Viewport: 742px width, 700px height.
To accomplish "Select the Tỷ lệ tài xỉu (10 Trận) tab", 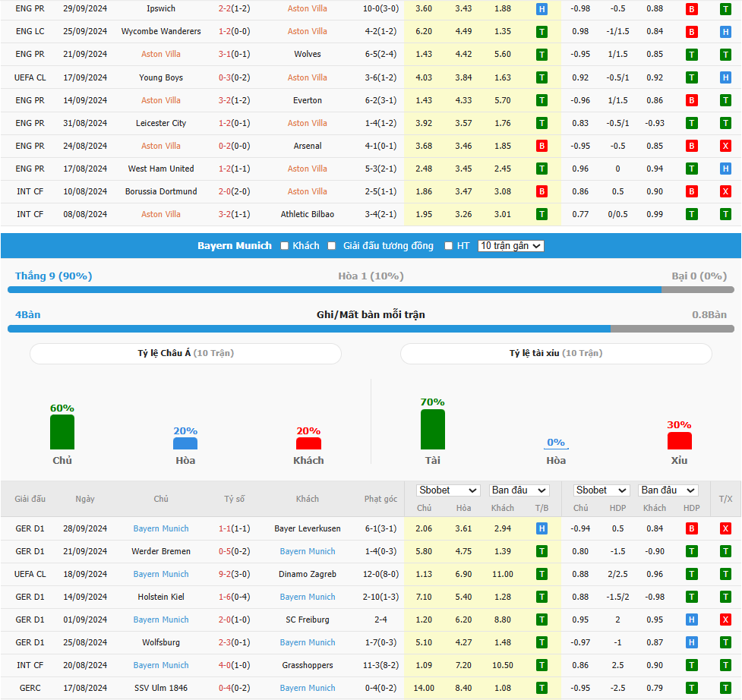I will click(556, 354).
